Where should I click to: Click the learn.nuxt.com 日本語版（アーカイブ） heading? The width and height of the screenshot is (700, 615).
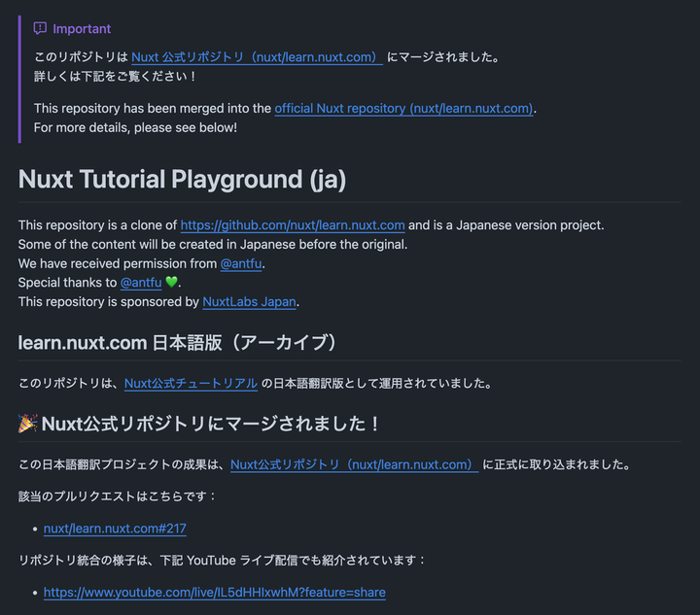click(177, 343)
